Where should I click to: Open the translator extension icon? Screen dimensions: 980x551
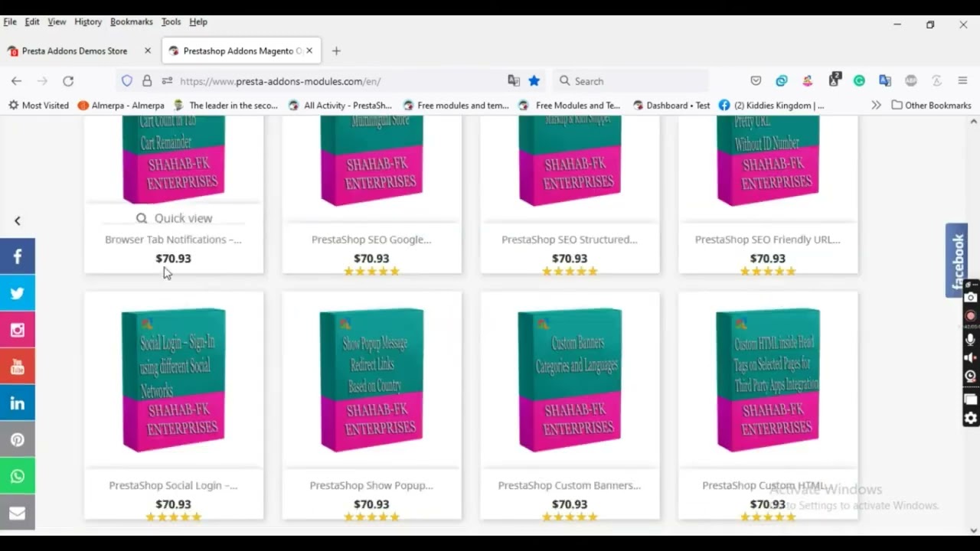pyautogui.click(x=885, y=80)
